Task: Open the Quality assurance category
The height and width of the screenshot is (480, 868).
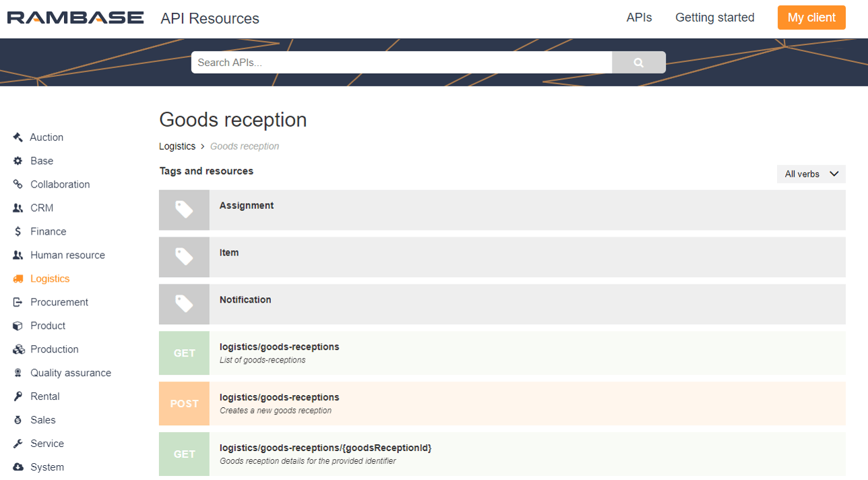Action: [x=71, y=373]
